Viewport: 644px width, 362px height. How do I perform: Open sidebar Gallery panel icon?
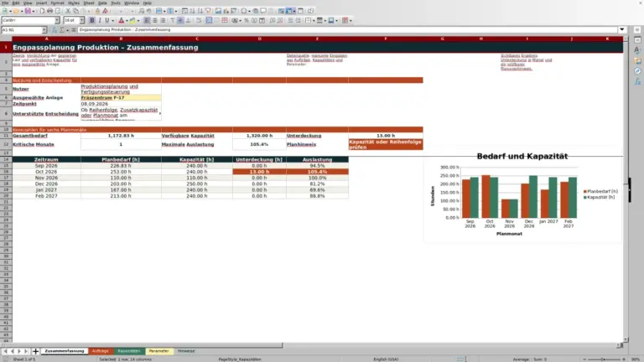click(637, 60)
